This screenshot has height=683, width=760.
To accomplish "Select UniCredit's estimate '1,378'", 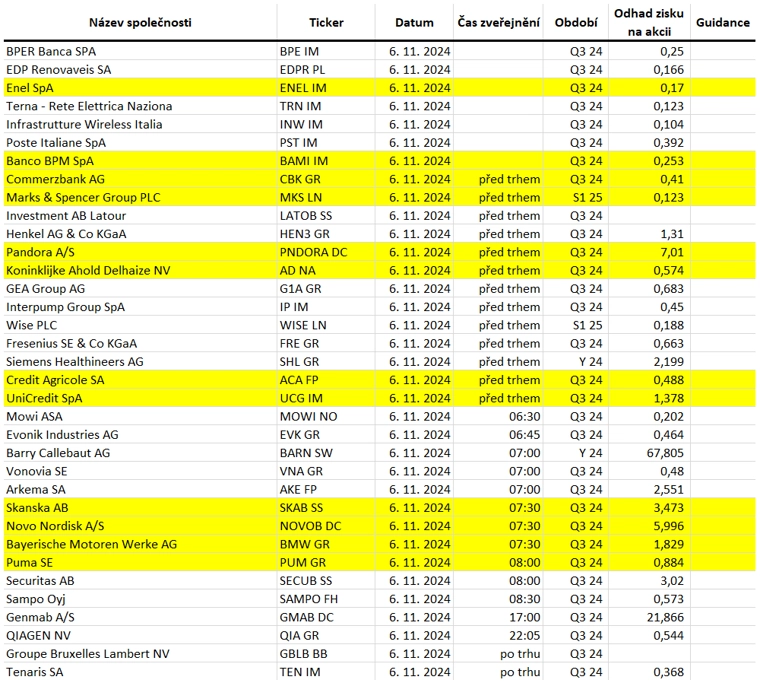I will [x=668, y=398].
